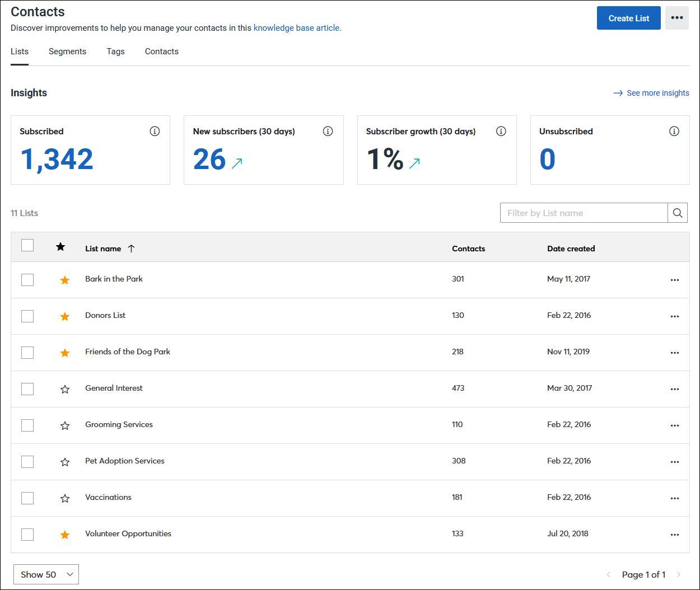Click the Contacts column header
This screenshot has width=700, height=590.
point(469,249)
